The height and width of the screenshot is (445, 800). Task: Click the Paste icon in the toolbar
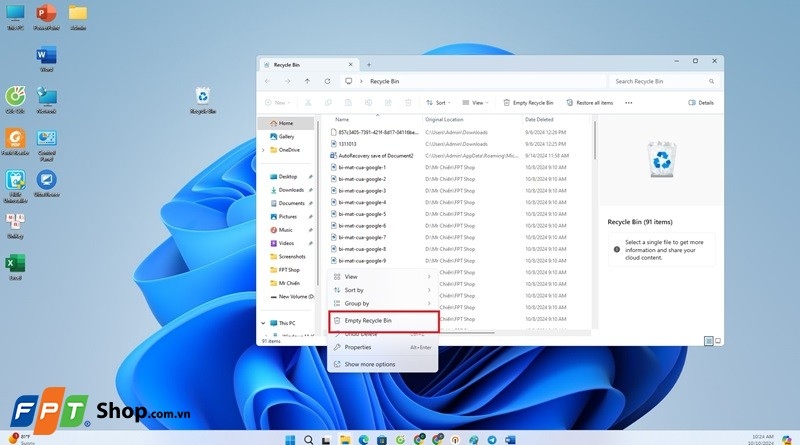tap(348, 103)
